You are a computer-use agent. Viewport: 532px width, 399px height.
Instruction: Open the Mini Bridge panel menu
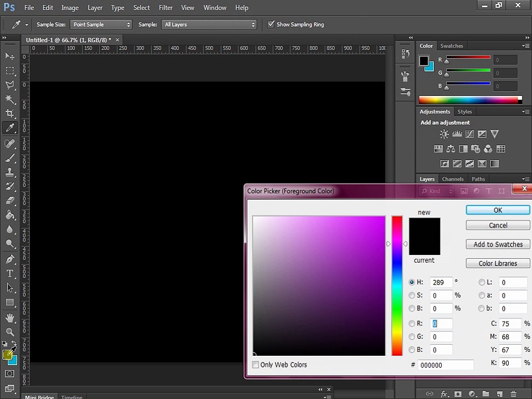tap(327, 397)
